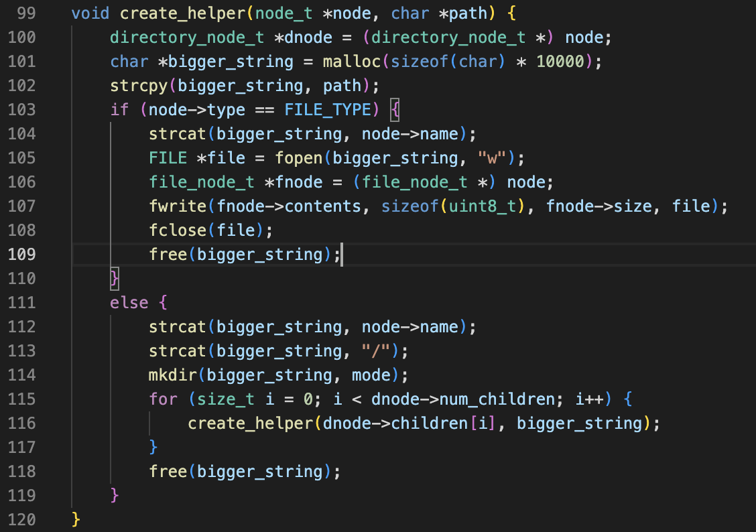Click the highlighted closing brace on line 110
The image size is (756, 532).
tap(115, 279)
